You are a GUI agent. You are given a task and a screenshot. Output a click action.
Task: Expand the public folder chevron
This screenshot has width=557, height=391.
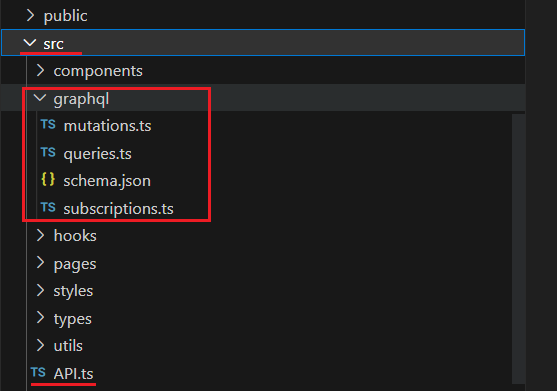click(x=31, y=15)
